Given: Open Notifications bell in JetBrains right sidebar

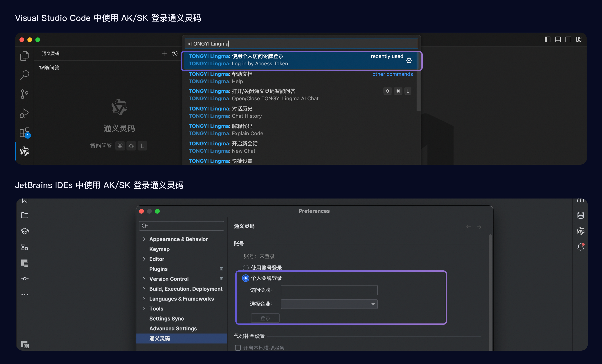Looking at the screenshot, I should click(x=581, y=247).
